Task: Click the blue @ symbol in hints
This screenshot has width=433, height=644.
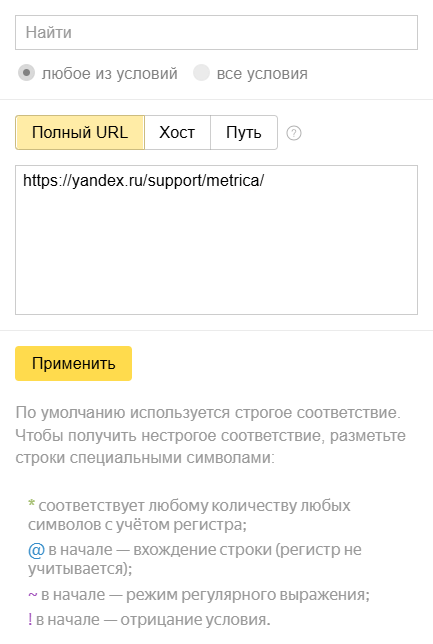Action: pyautogui.click(x=36, y=550)
